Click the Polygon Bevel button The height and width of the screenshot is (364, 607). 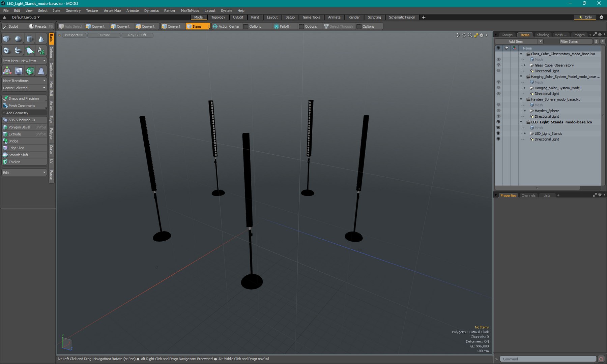click(24, 127)
